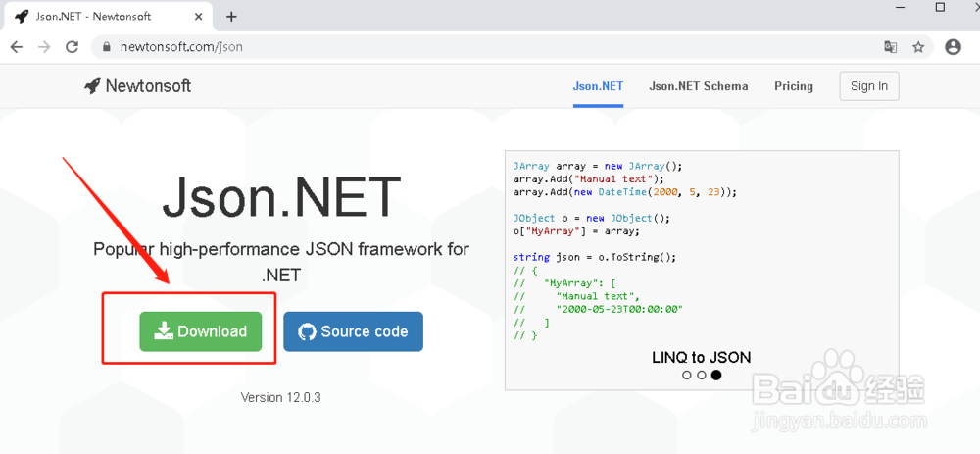This screenshot has width=980, height=454.
Task: Click the browser forward arrow
Action: (44, 47)
